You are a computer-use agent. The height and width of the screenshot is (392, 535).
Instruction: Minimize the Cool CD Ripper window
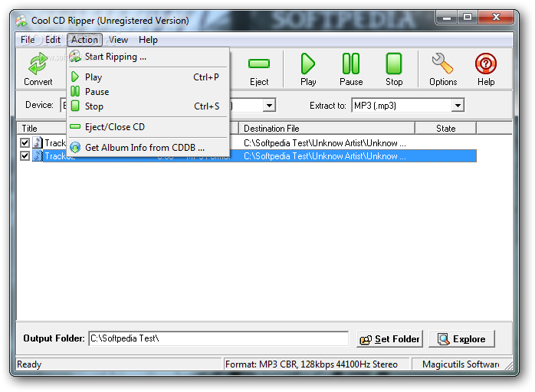pos(447,17)
